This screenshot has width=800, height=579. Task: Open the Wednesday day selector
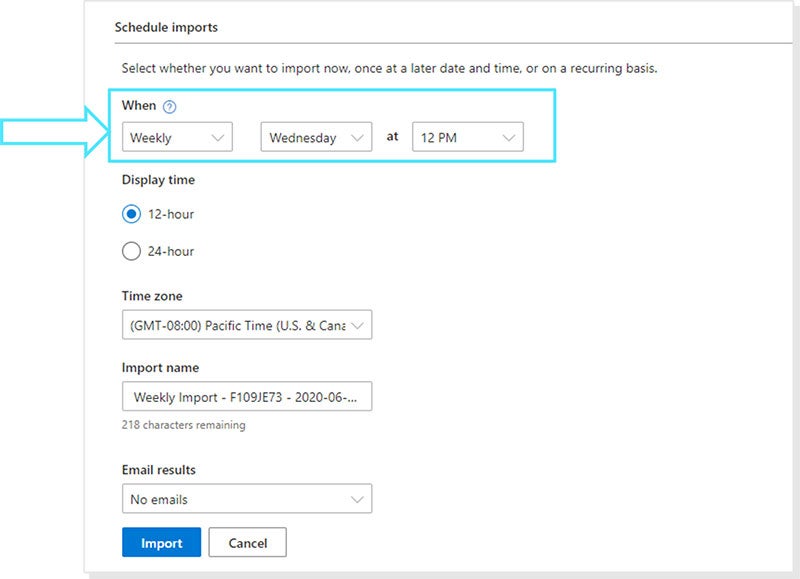[314, 137]
